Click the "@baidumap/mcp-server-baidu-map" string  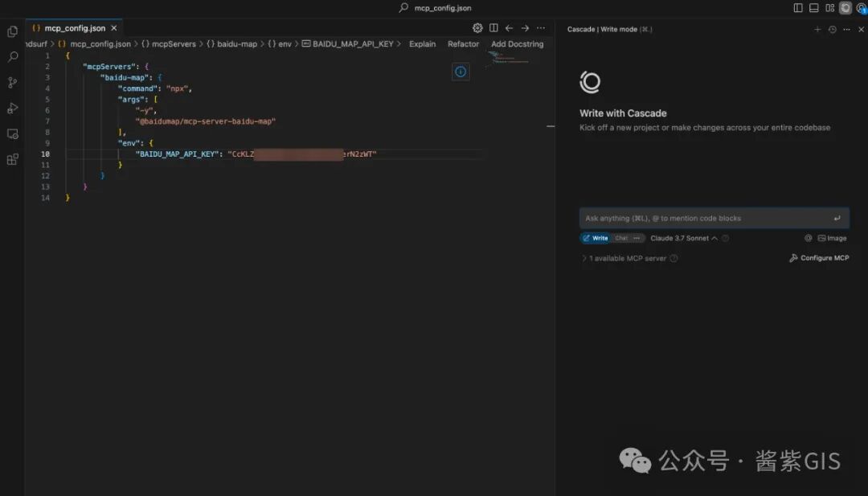[206, 121]
